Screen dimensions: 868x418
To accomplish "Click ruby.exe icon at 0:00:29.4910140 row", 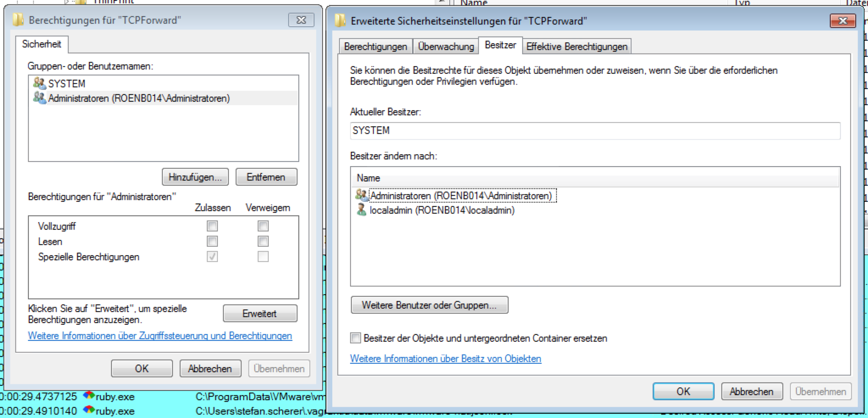I will pos(89,411).
